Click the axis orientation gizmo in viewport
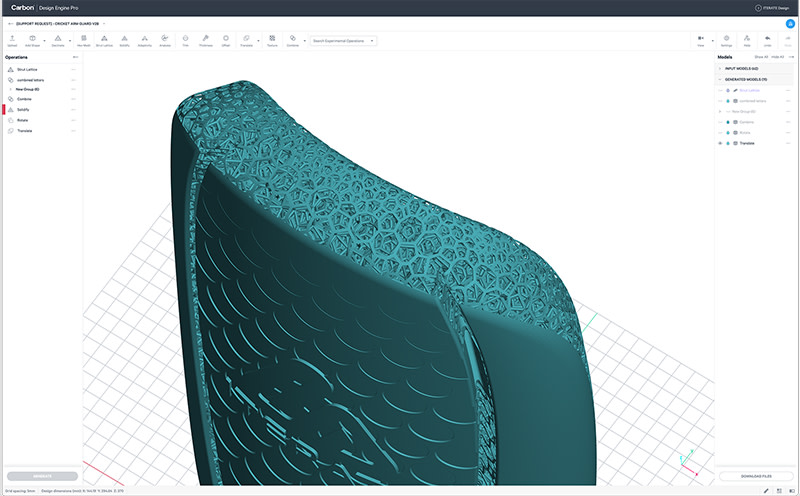The image size is (800, 496). point(688,462)
